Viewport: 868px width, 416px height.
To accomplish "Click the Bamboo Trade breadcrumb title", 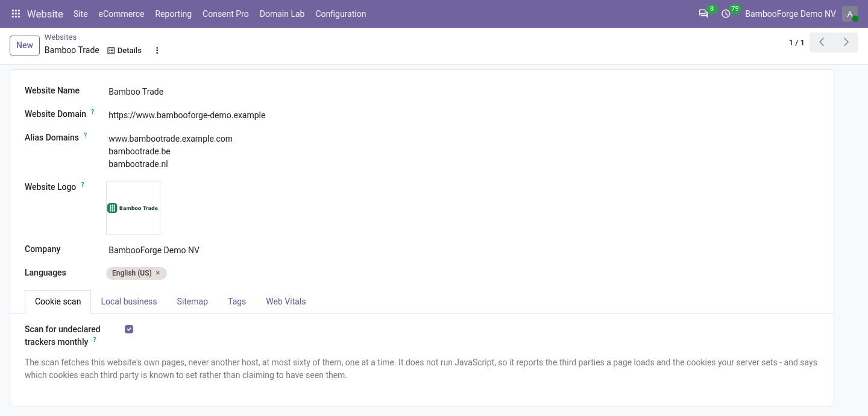I will [x=72, y=50].
